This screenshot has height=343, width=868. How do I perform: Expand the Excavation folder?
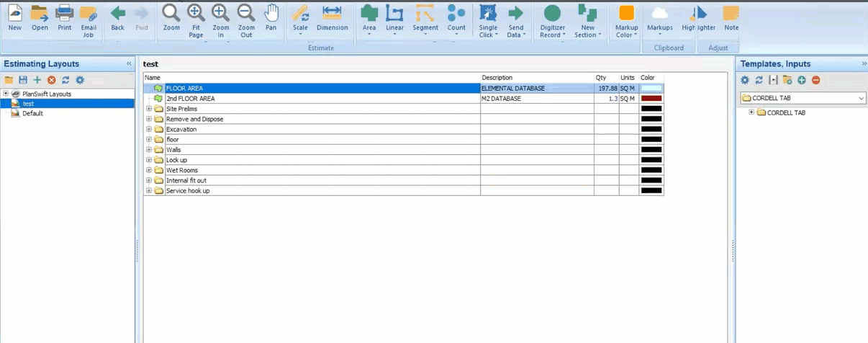(x=149, y=130)
